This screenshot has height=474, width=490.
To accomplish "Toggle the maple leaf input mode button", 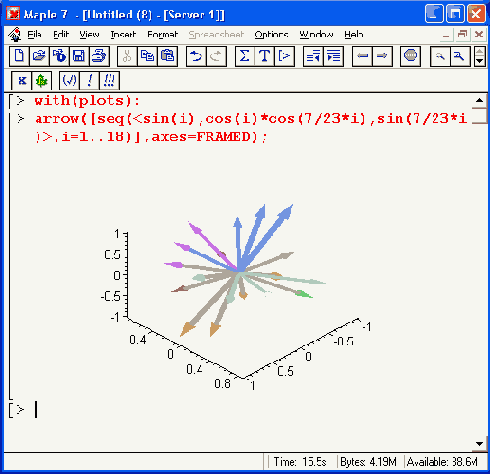I will click(42, 81).
